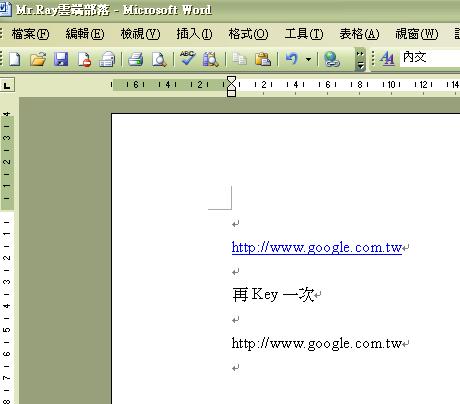Open the 工具(T) menu
This screenshot has width=460, height=404.
pos(304,34)
